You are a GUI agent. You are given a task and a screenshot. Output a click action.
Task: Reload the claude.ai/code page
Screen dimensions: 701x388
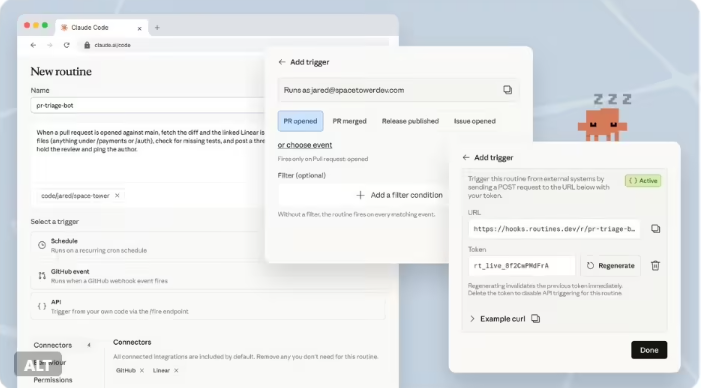click(67, 45)
